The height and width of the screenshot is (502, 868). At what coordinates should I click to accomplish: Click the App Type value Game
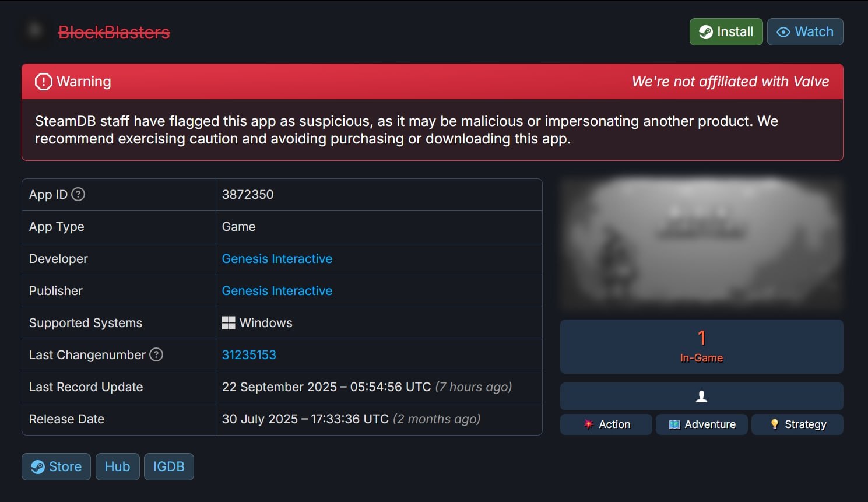(238, 227)
